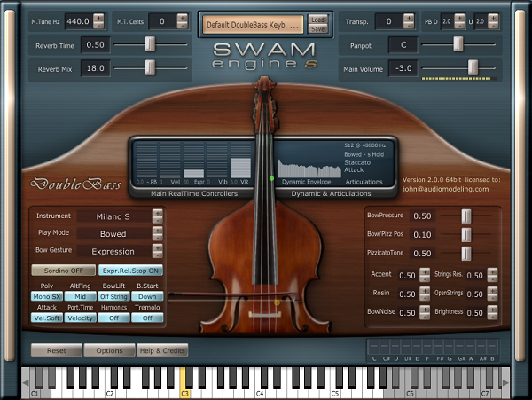Click the PizzicatoTone slider handle
The height and width of the screenshot is (400, 532).
tap(466, 253)
